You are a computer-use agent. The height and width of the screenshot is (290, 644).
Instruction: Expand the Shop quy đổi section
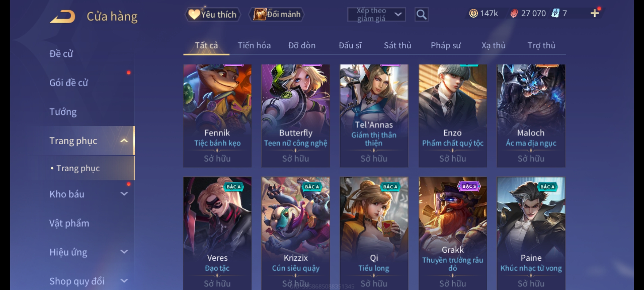click(124, 281)
